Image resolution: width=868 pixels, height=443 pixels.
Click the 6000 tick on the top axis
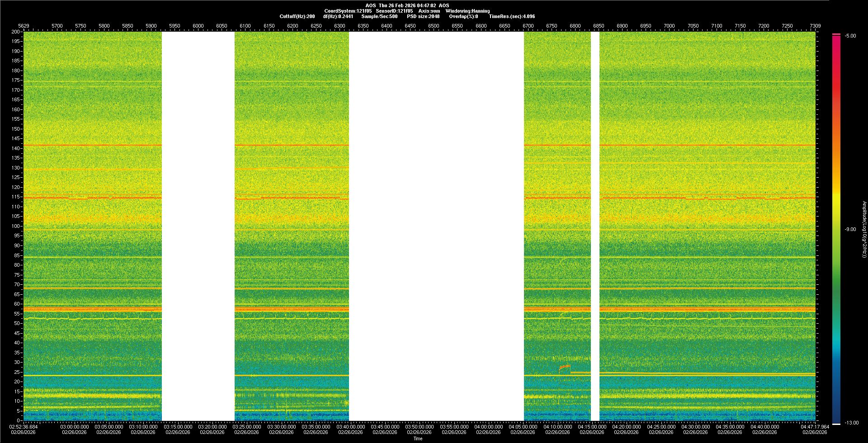click(198, 26)
